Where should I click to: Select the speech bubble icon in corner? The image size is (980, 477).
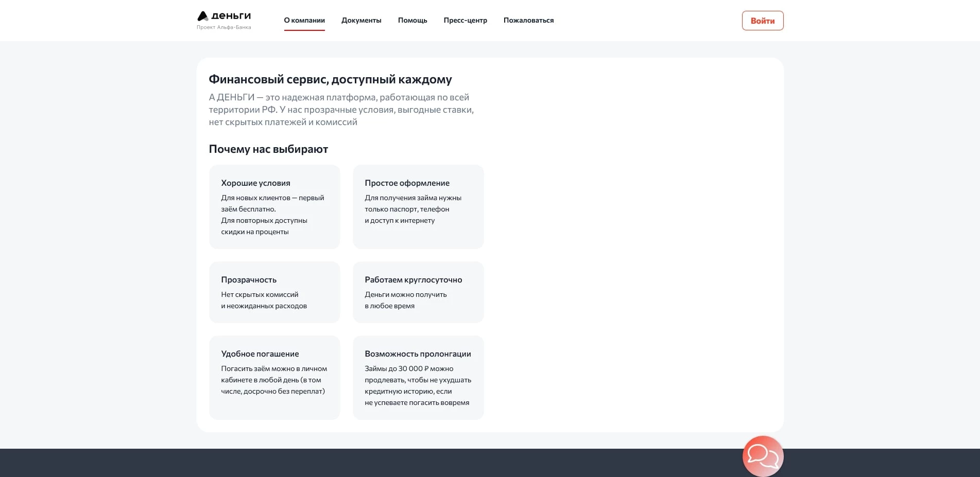(763, 456)
